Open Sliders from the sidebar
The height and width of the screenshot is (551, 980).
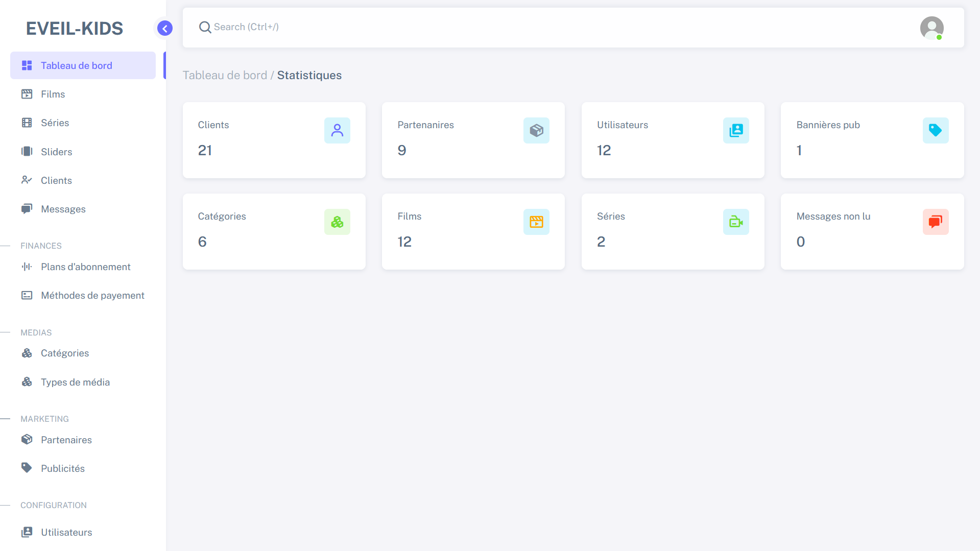pyautogui.click(x=56, y=152)
